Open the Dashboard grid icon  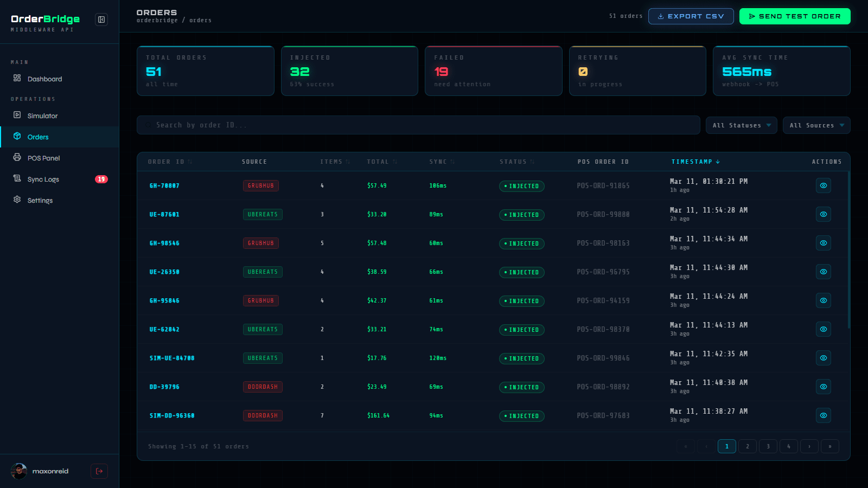(16, 79)
